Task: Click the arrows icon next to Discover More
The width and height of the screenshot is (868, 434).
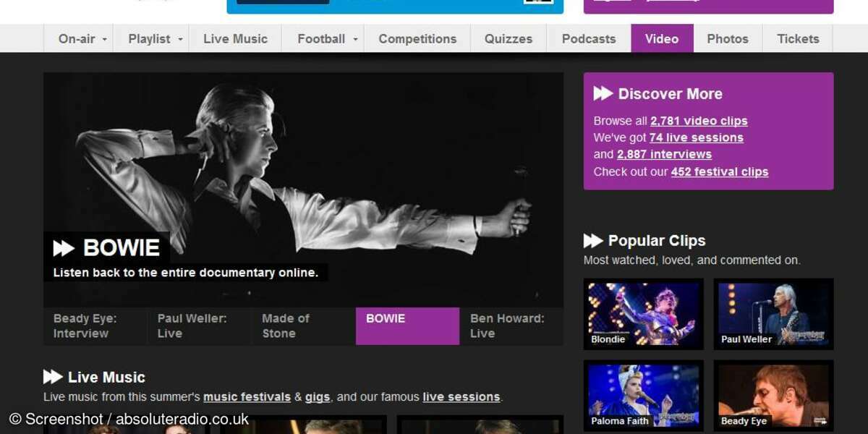Action: point(603,93)
